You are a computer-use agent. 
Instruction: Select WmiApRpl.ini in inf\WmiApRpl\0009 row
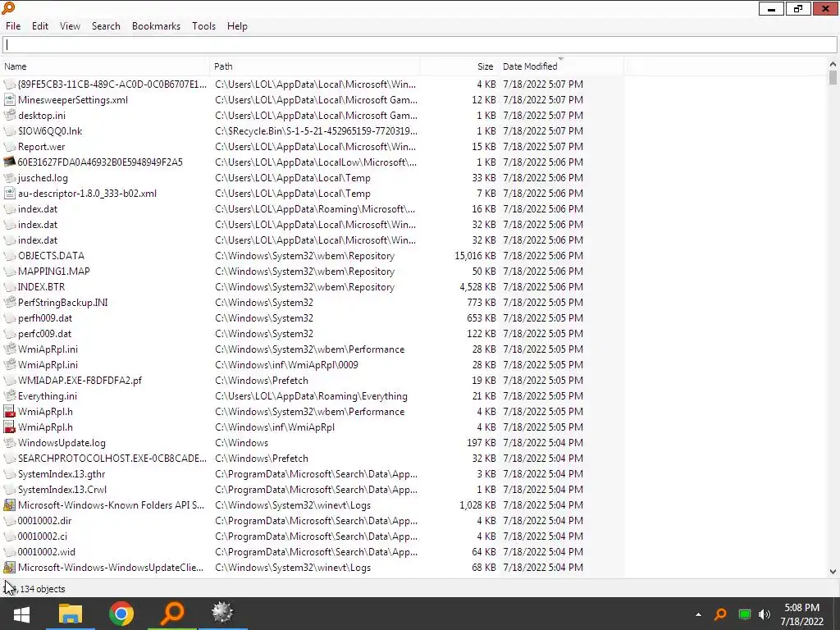pyautogui.click(x=48, y=365)
